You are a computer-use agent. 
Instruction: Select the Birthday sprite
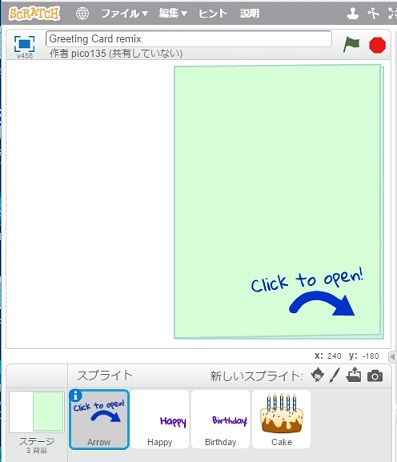[221, 420]
